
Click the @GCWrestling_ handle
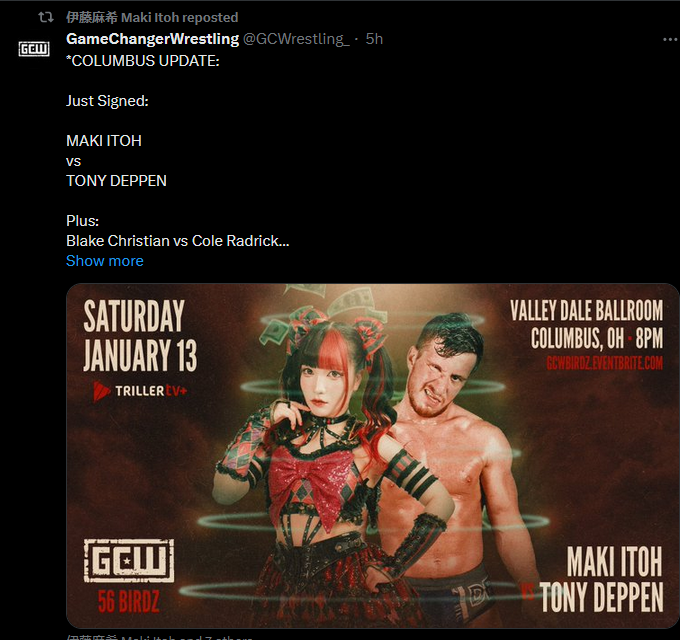[296, 39]
